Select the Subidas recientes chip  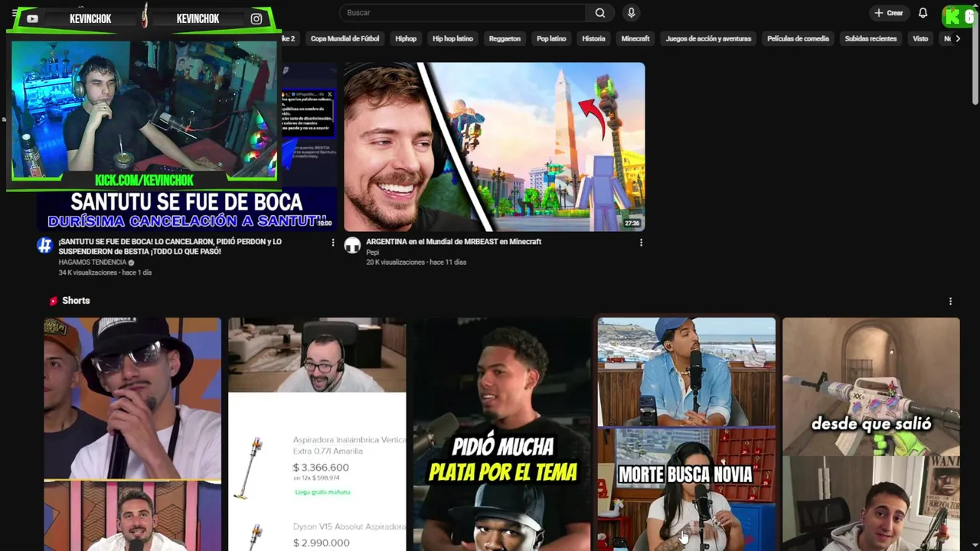[871, 39]
